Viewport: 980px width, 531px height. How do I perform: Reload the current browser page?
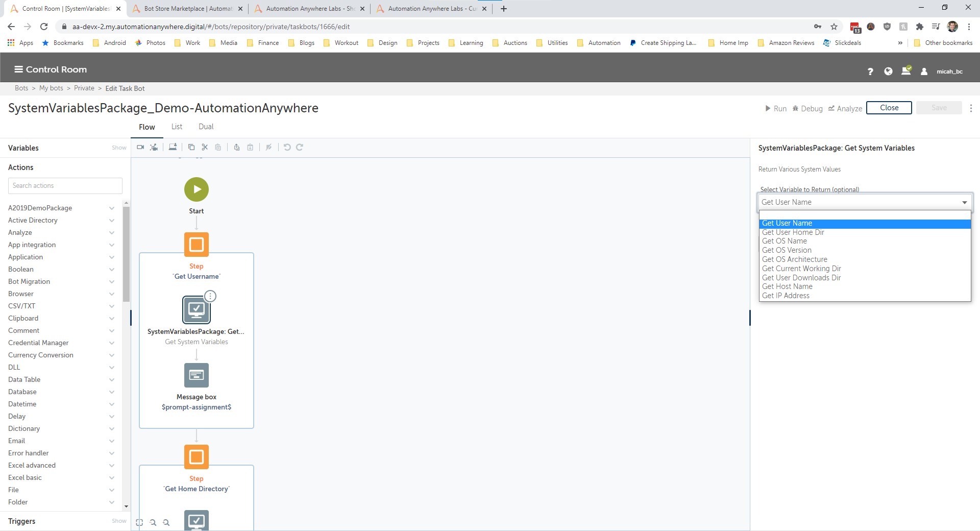click(44, 27)
